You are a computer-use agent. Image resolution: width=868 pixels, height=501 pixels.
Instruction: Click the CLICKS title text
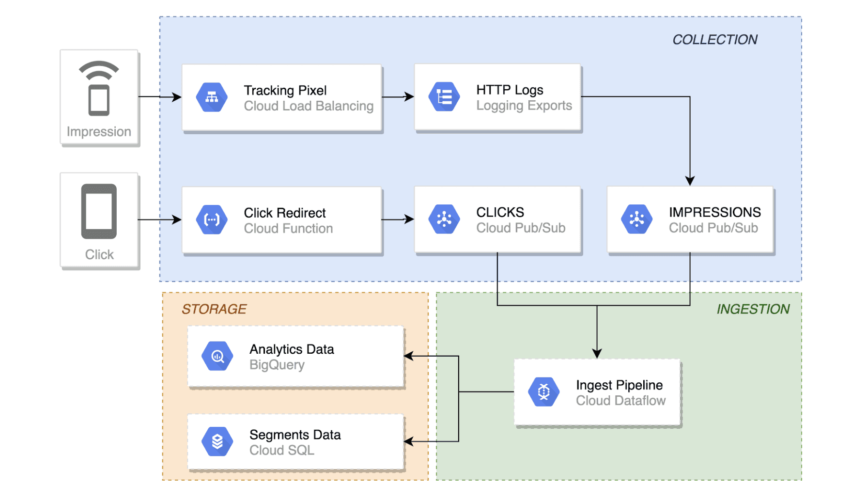pyautogui.click(x=500, y=212)
